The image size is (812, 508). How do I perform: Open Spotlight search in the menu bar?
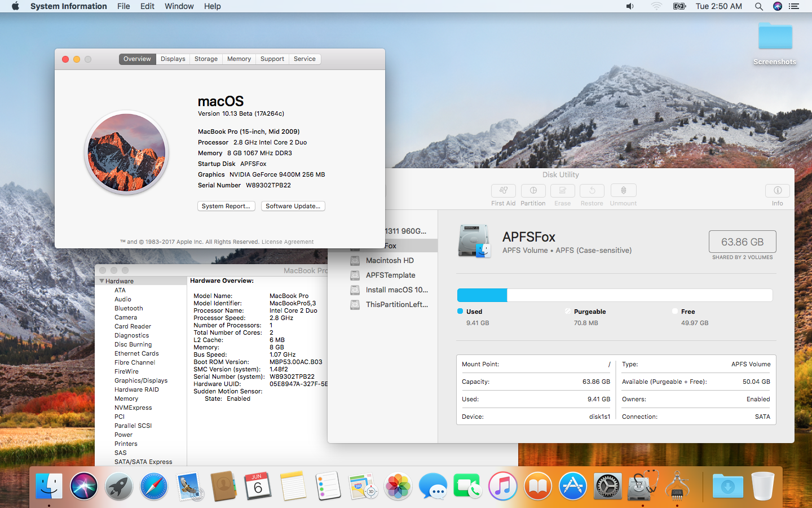coord(759,6)
